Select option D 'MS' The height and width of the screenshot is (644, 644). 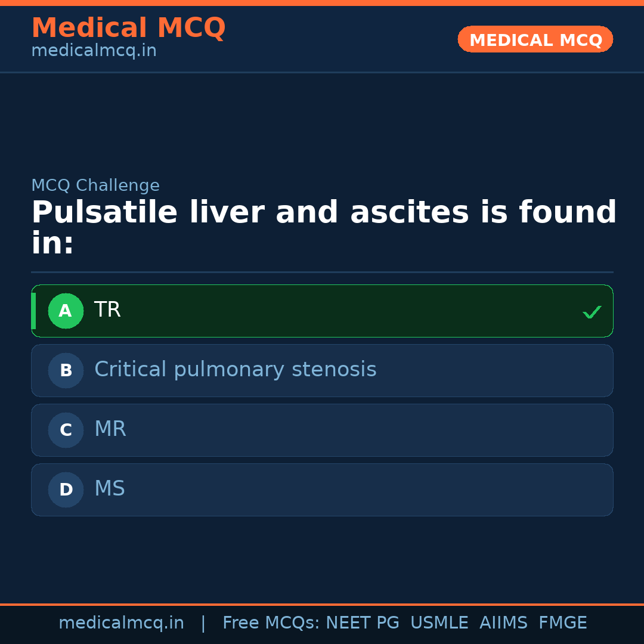pos(322,490)
